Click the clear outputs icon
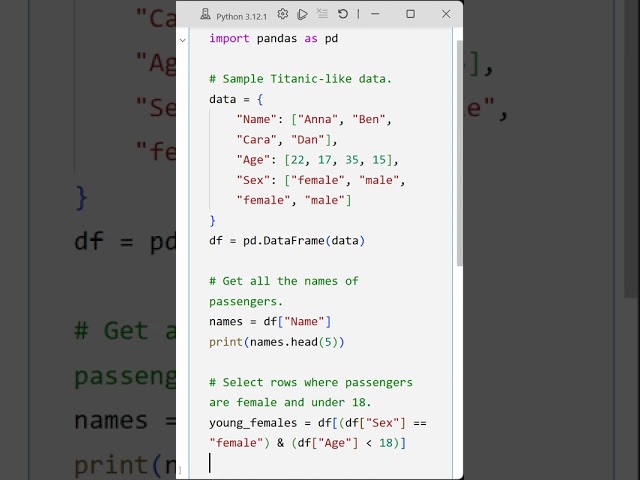640x480 pixels. coord(322,14)
